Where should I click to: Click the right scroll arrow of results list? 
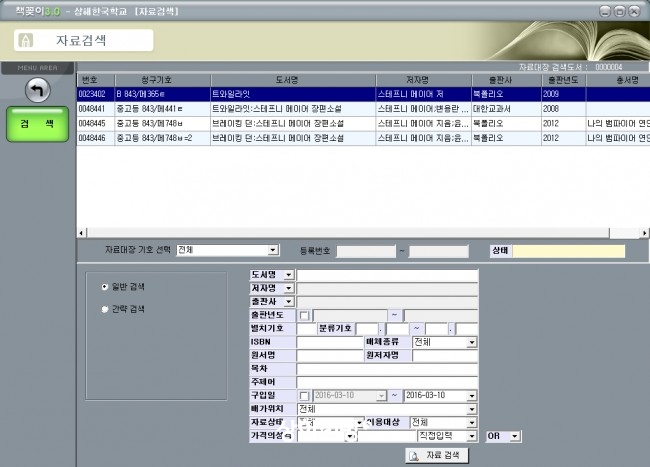[645, 233]
